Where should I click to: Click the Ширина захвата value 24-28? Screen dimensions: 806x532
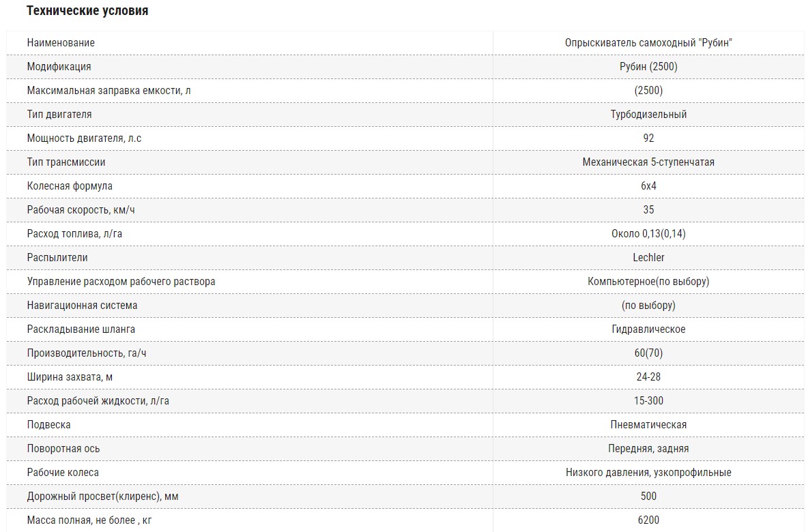[648, 377]
